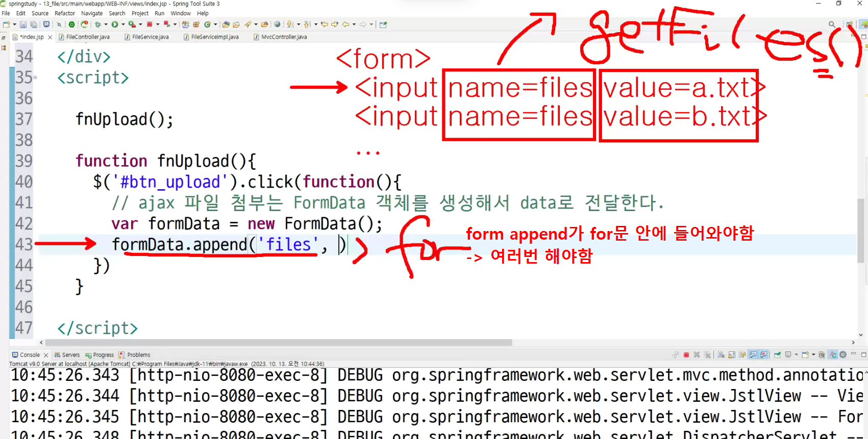Go back with the yellow Back arrow
The width and height of the screenshot is (868, 439).
(x=345, y=24)
